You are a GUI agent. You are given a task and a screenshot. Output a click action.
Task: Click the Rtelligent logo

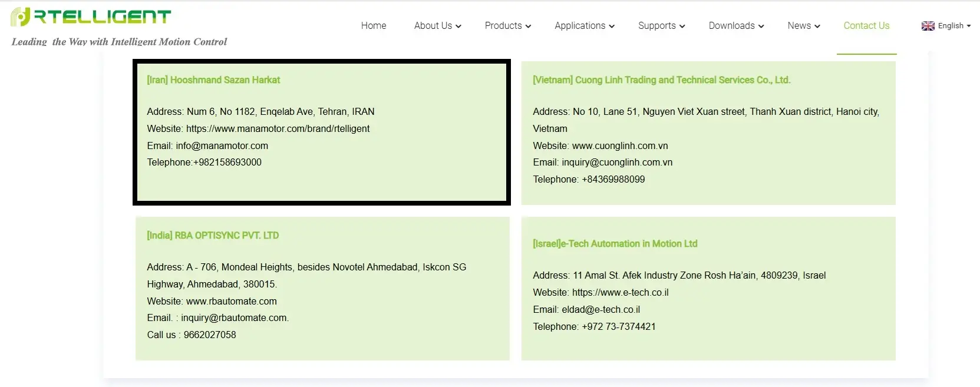(91, 16)
